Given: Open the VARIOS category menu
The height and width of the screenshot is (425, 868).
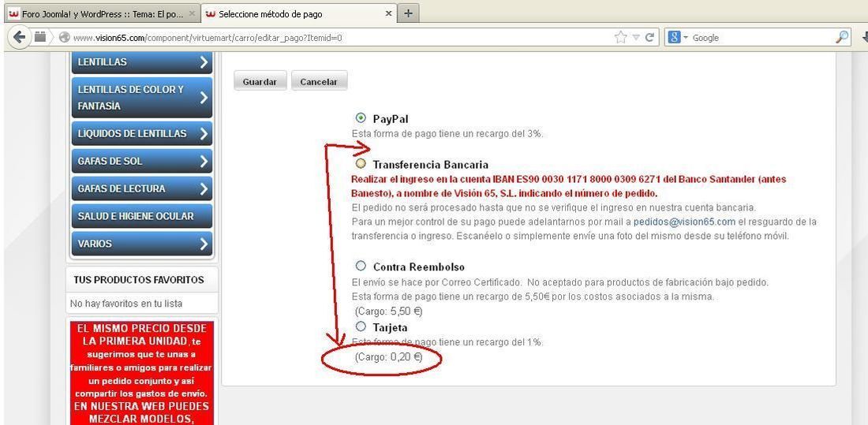Looking at the screenshot, I should 142,244.
